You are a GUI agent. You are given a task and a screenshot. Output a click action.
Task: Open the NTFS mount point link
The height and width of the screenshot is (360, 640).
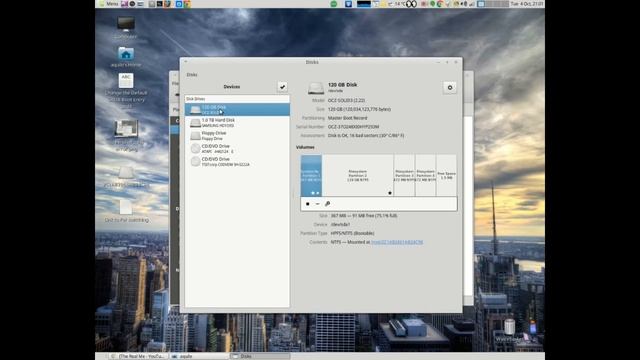click(397, 242)
